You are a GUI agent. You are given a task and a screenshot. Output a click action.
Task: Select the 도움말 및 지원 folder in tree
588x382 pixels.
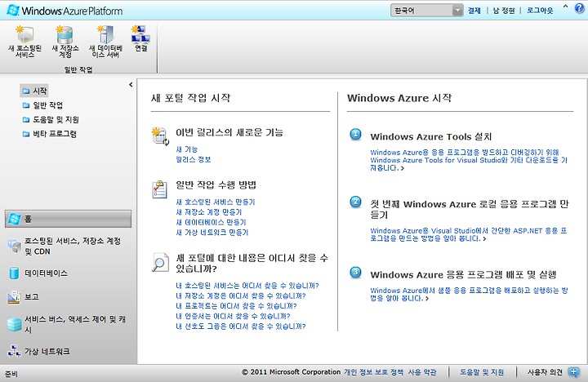click(x=51, y=120)
